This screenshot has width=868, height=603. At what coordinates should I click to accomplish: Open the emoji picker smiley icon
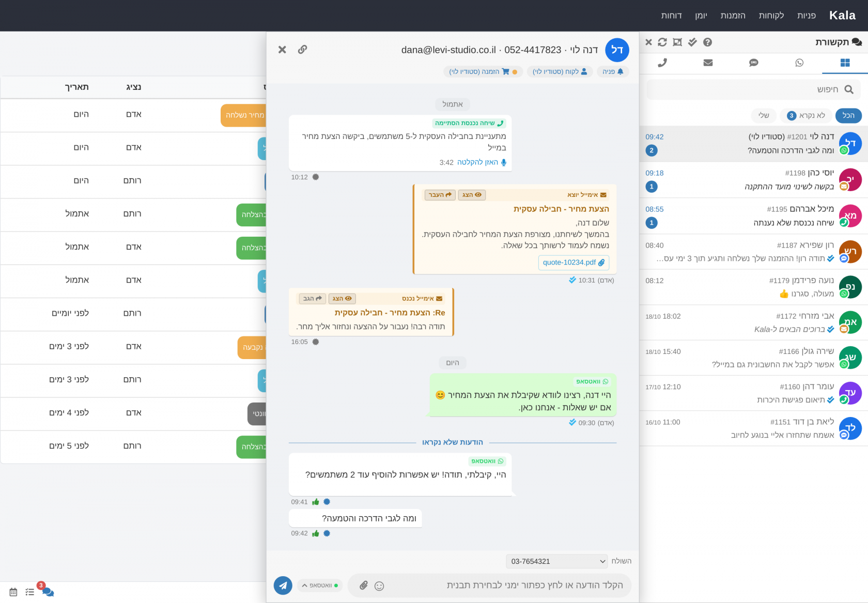[379, 586]
